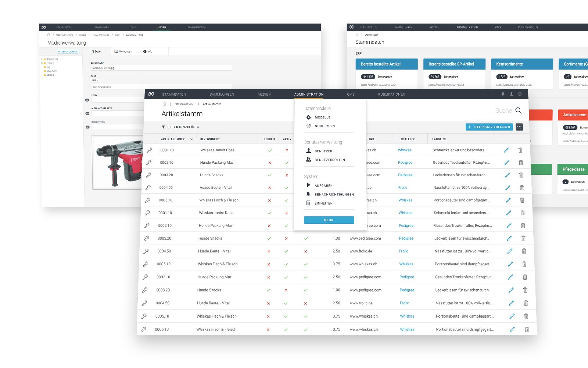Image resolution: width=588 pixels, height=368 pixels.
Task: Click the notification bell in the top bar
Action: pyautogui.click(x=503, y=94)
